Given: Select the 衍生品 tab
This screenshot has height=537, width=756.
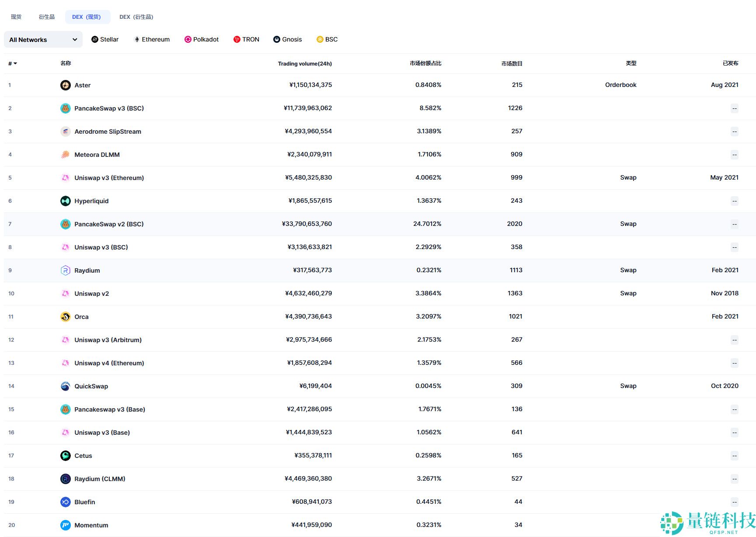Looking at the screenshot, I should tap(47, 17).
